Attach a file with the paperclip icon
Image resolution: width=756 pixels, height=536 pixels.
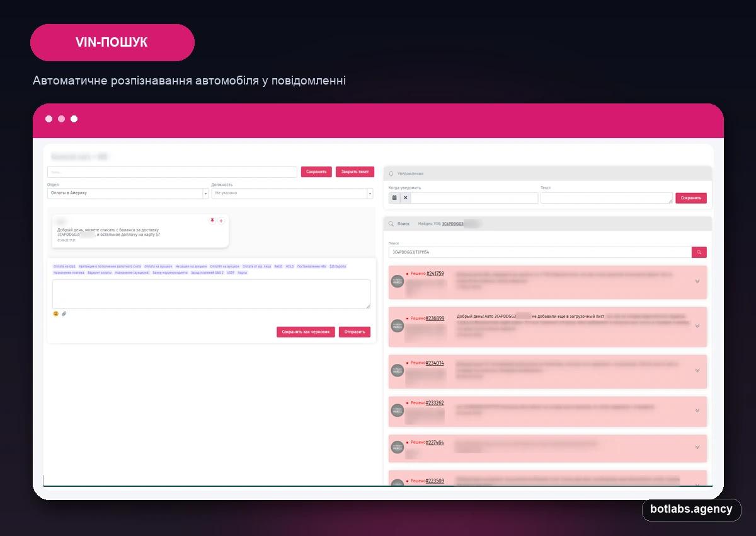pyautogui.click(x=64, y=313)
